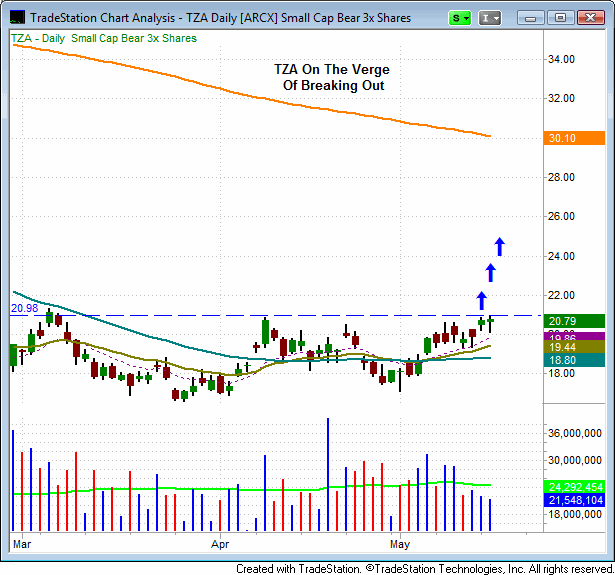Select the middle blue up arrow
This screenshot has height=575, width=615.
pyautogui.click(x=491, y=271)
